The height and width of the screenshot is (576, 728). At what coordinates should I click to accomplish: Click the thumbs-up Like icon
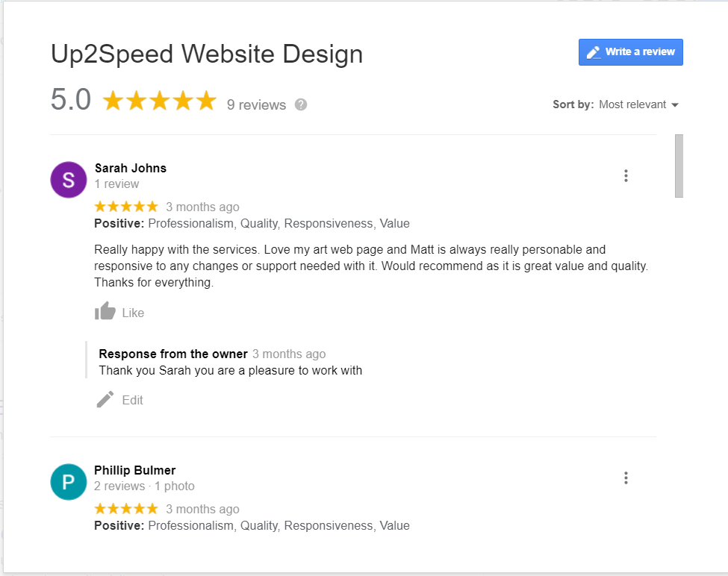tap(105, 310)
